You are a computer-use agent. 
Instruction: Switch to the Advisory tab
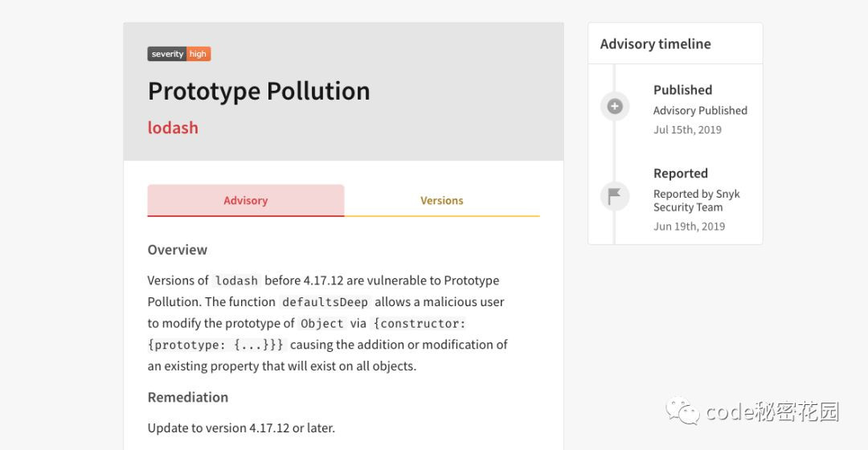246,201
